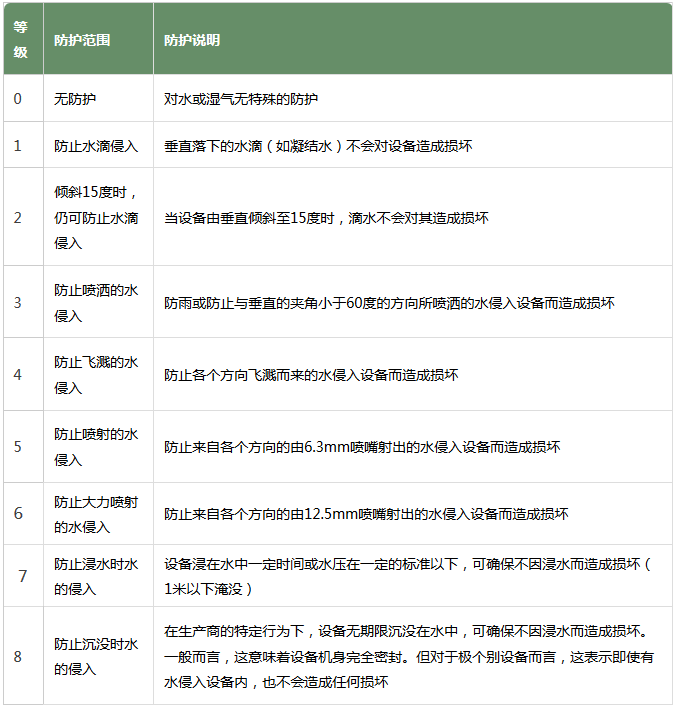Click the 防止沉没时水的侵入 cell
Screen dimensions: 674x707
[x=96, y=656]
